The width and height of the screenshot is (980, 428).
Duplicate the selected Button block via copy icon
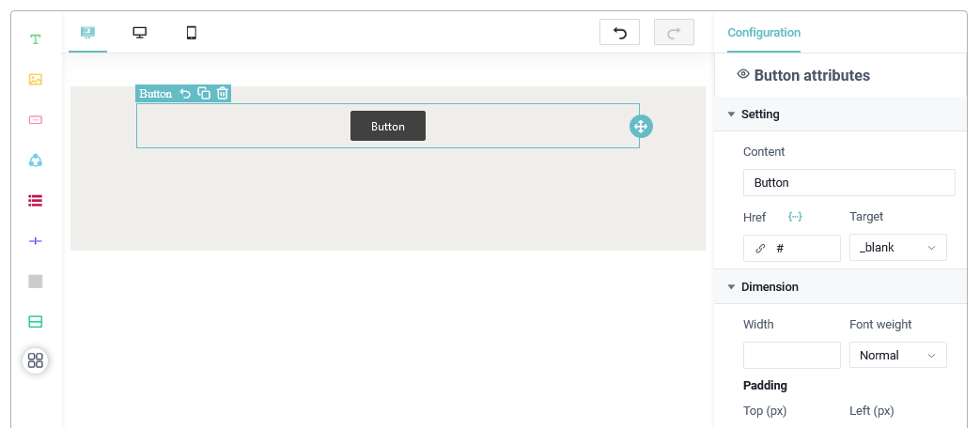[204, 93]
